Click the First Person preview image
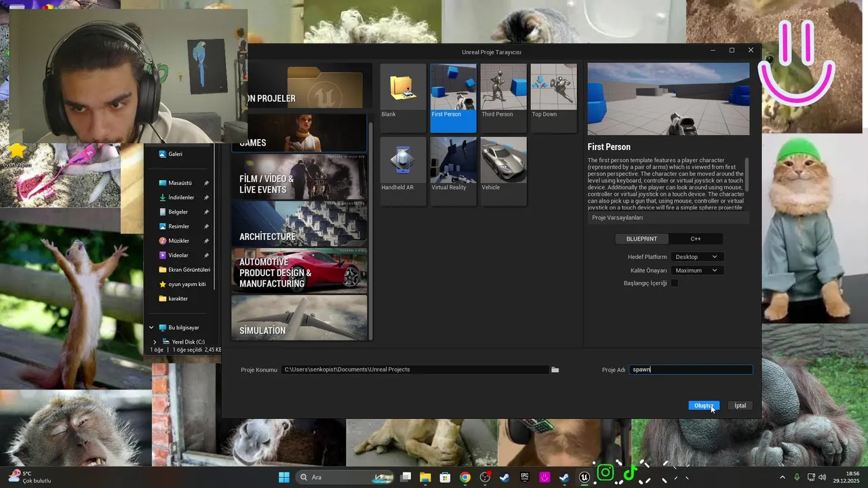Viewport: 868px width, 488px height. [669, 99]
